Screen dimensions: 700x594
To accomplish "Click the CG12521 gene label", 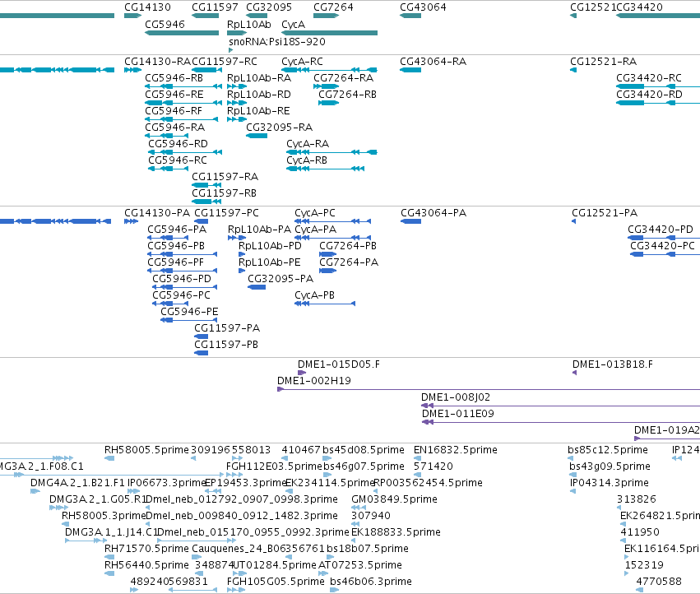I will (593, 7).
